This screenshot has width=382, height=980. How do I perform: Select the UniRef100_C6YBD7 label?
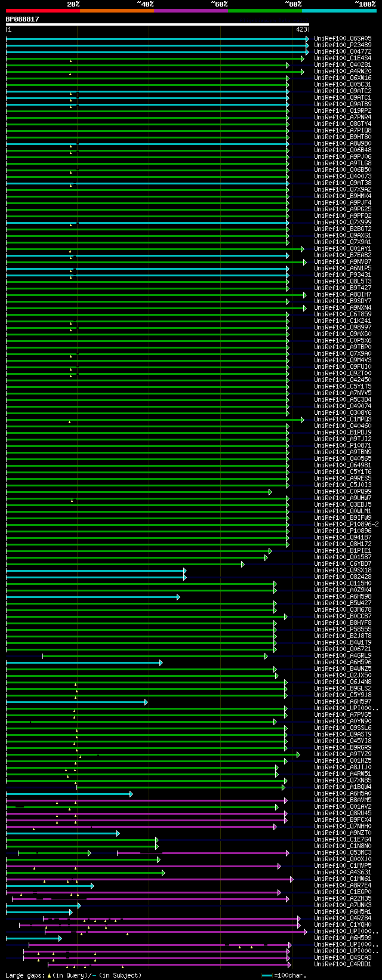tap(343, 564)
